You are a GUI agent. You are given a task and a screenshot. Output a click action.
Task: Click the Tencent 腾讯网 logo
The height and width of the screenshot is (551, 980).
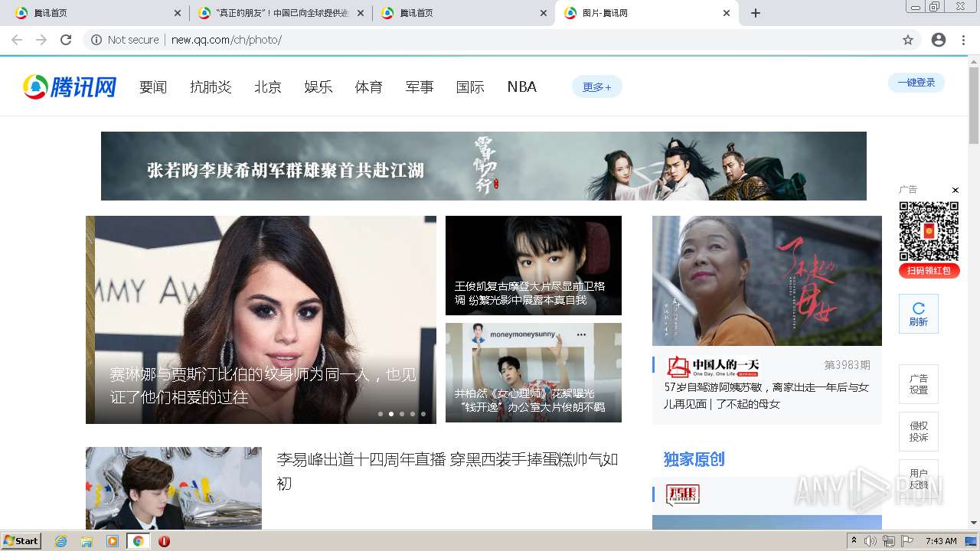pos(70,87)
